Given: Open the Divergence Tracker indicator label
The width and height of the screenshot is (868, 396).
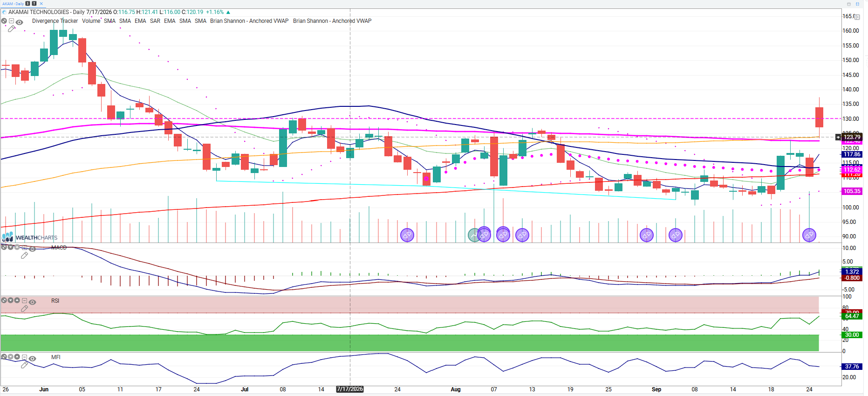Looking at the screenshot, I should tap(55, 21).
